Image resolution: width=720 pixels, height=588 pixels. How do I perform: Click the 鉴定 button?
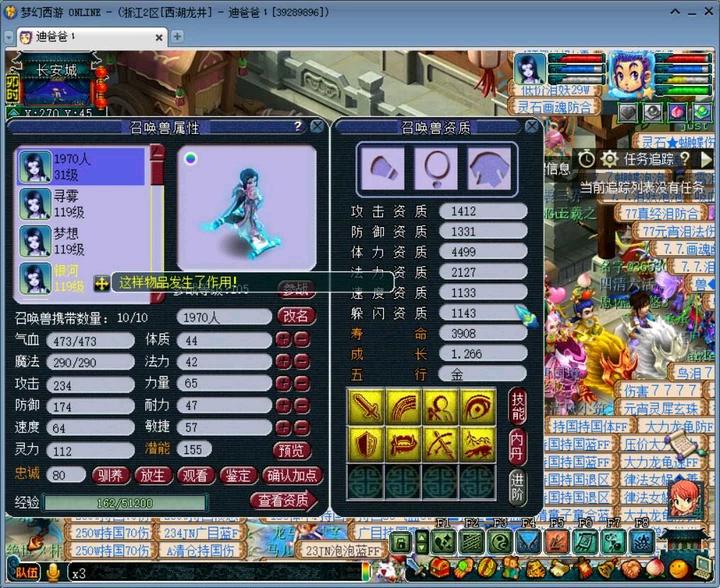(x=237, y=476)
